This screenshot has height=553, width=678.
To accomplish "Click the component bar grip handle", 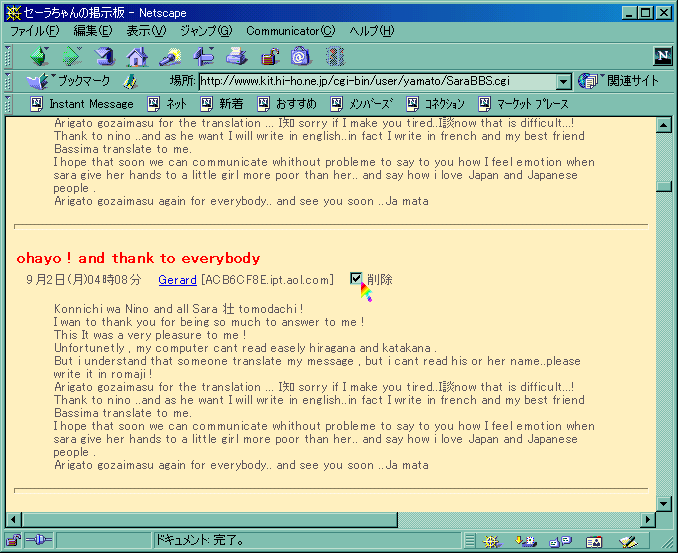I will tap(470, 541).
